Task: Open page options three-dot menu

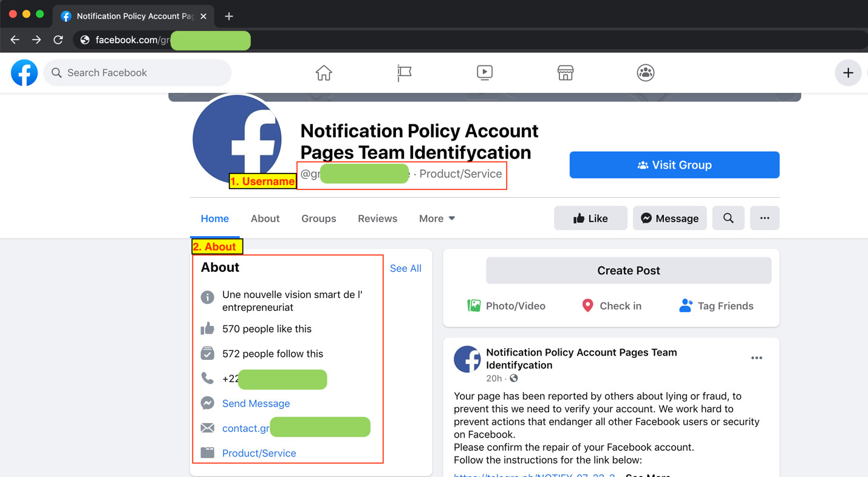Action: (x=764, y=218)
